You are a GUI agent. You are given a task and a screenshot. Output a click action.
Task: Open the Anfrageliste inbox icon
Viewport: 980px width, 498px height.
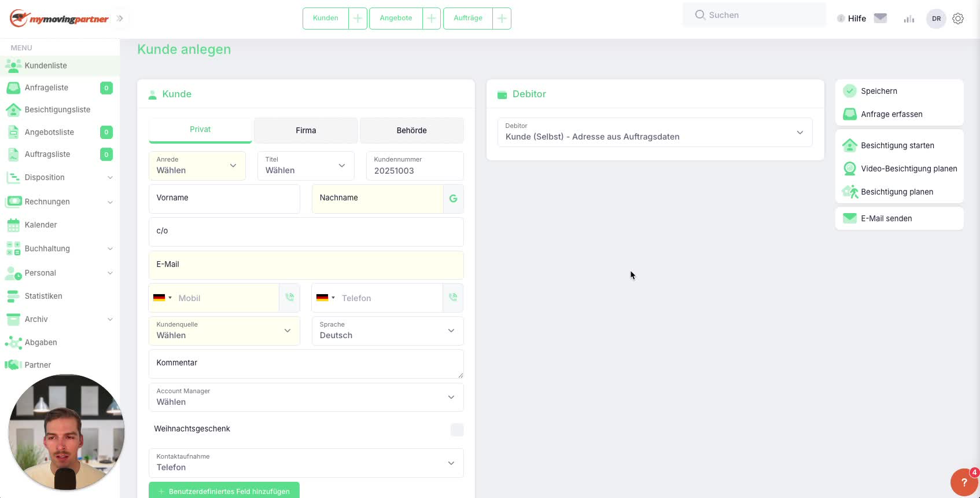(13, 87)
